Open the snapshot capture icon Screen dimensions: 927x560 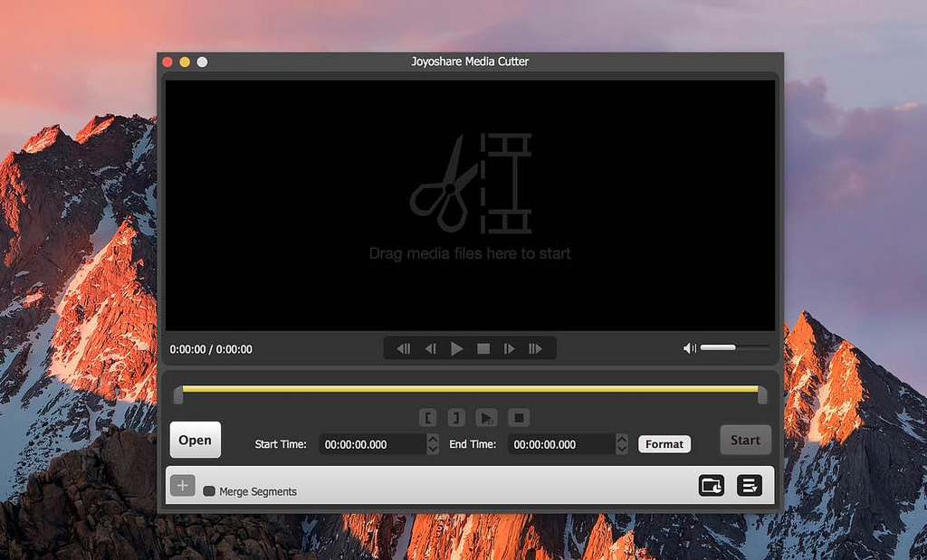click(x=712, y=486)
